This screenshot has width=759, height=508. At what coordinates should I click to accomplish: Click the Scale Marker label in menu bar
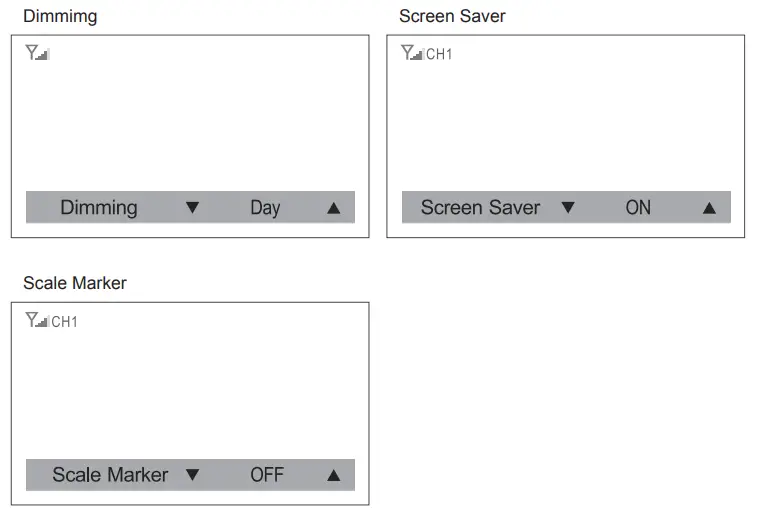[x=110, y=475]
